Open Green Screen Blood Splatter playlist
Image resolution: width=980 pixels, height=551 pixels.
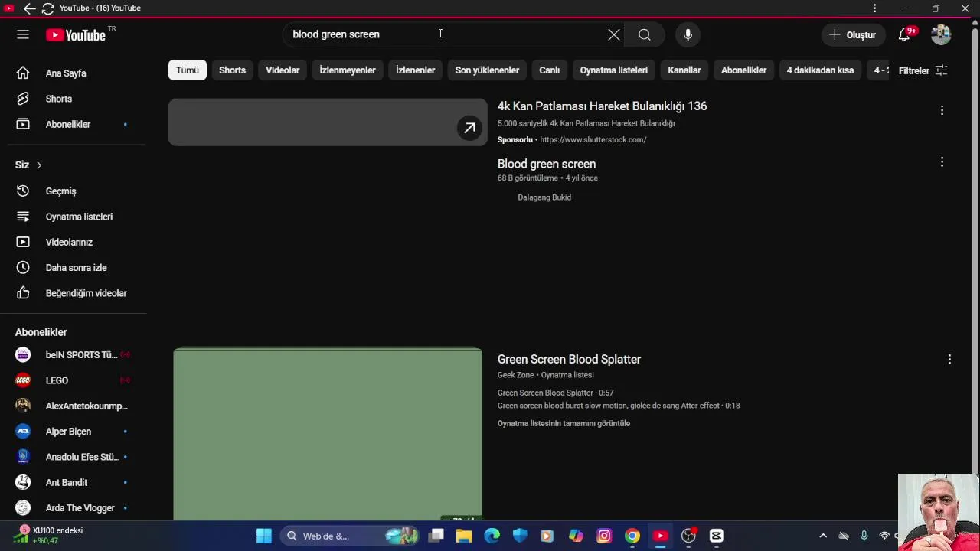pos(569,359)
